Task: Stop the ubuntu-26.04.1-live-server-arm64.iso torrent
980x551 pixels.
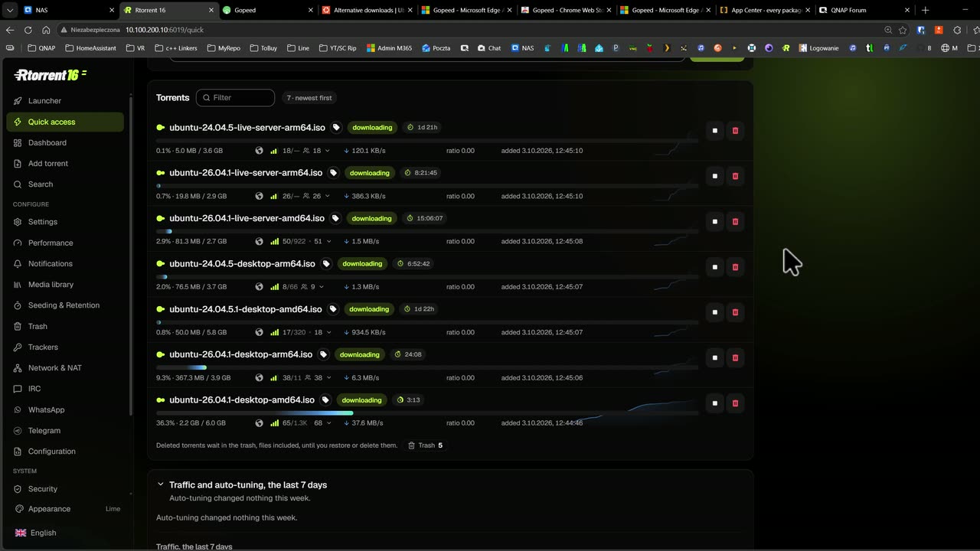Action: tap(715, 176)
